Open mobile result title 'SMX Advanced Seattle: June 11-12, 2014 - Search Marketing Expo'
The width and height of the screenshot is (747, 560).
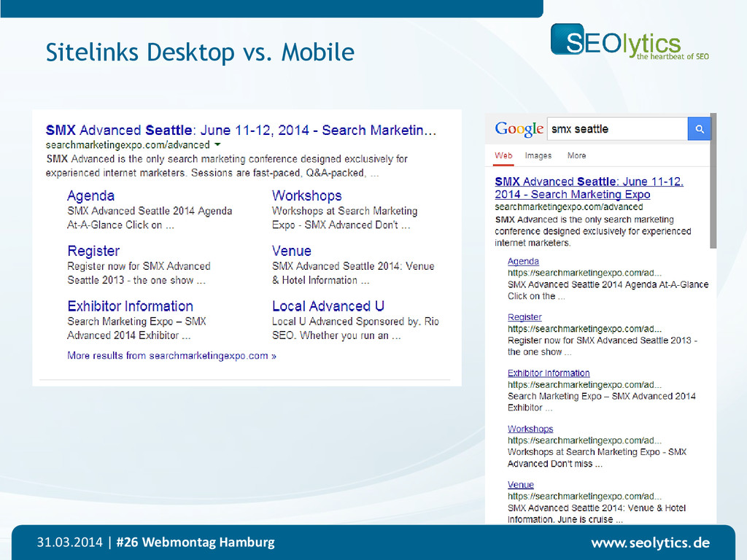coord(589,187)
